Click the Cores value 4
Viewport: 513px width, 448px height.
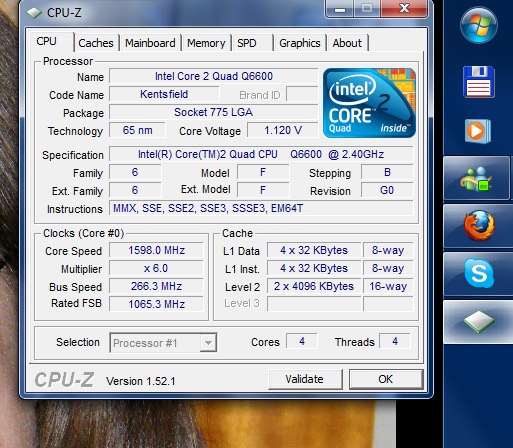click(x=302, y=341)
